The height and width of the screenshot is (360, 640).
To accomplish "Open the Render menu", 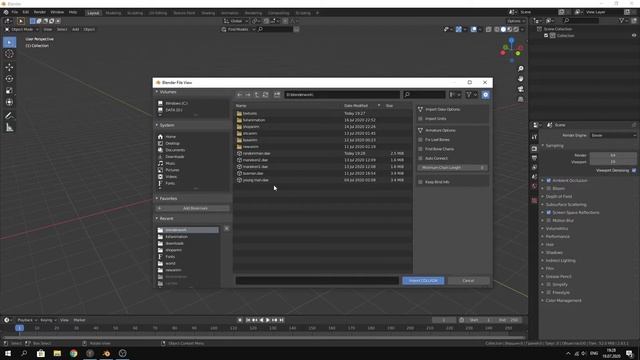I will (40, 12).
